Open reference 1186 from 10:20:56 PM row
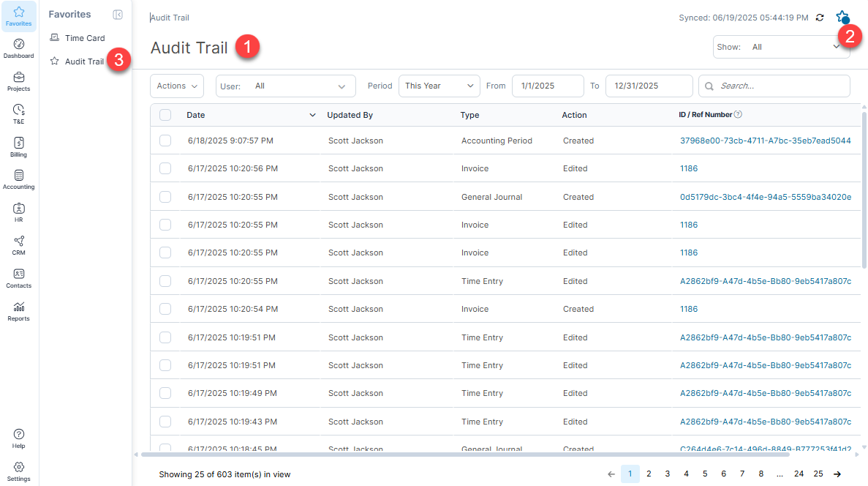Viewport: 868px width, 486px height. 689,168
